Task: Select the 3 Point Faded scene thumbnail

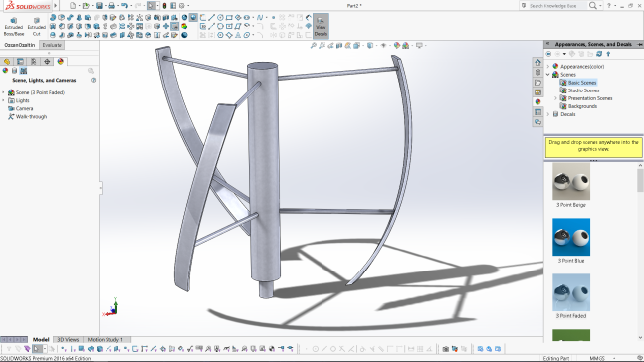Action: [x=571, y=292]
